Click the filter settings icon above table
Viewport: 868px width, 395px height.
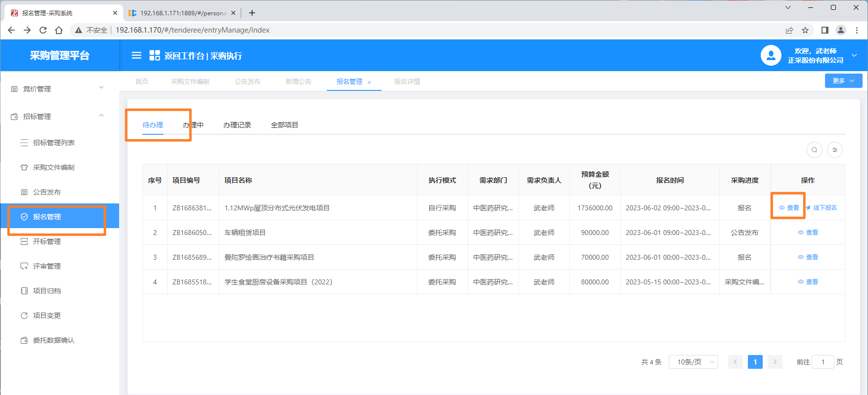(835, 150)
